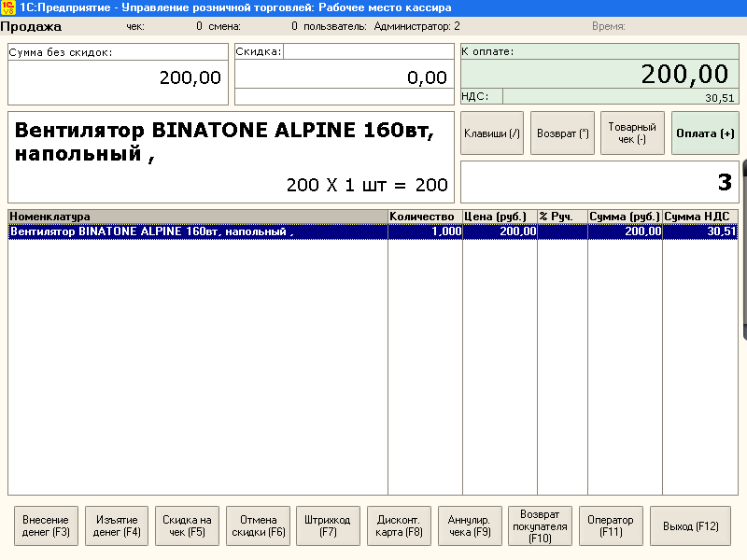
Task: Click Отмена скидки (F6) button
Action: 259,525
